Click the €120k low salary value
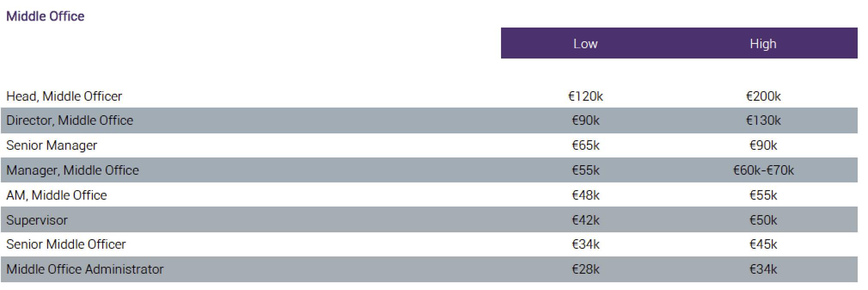This screenshot has width=868, height=290. [585, 96]
